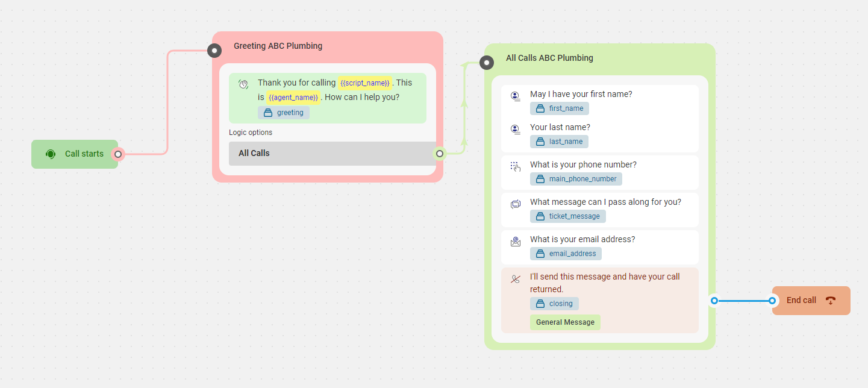Click the ticket_message field tag
The width and height of the screenshot is (868, 388).
tap(568, 216)
